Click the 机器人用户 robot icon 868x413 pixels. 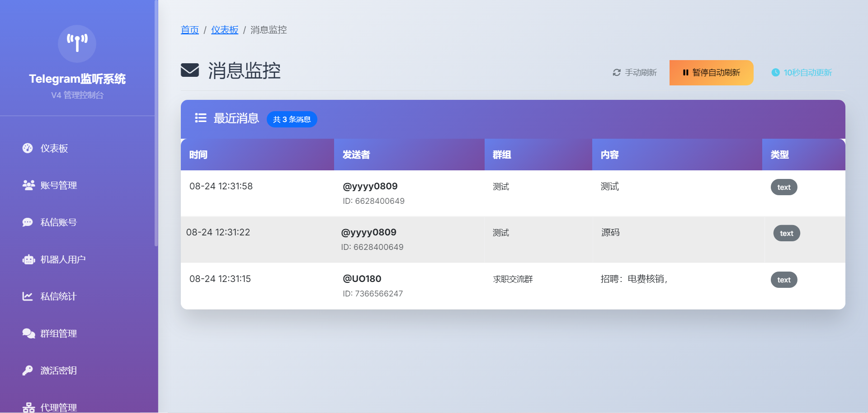28,259
